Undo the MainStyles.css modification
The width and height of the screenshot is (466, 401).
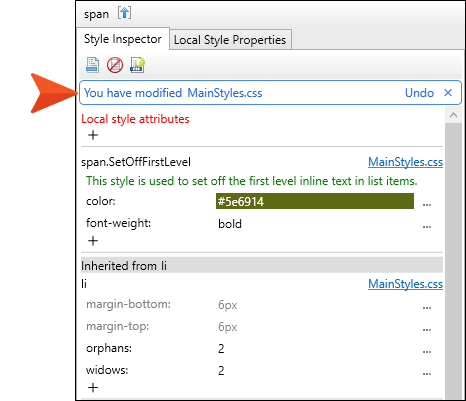[x=419, y=93]
